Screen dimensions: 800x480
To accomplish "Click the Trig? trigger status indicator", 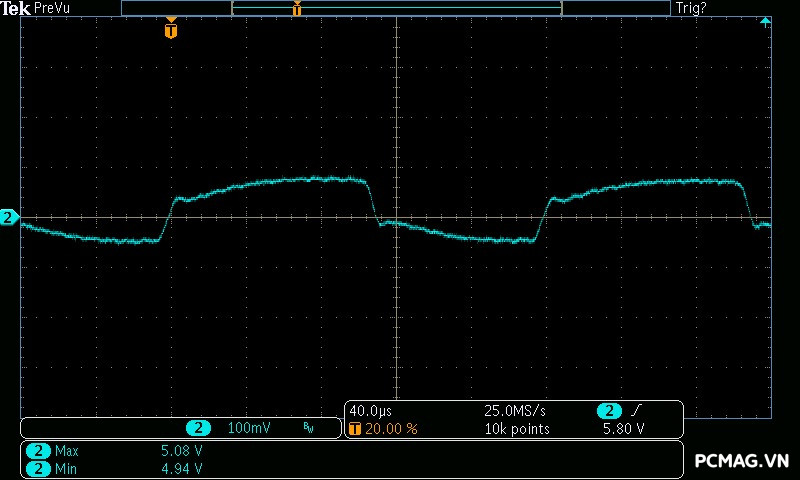I will click(x=692, y=8).
